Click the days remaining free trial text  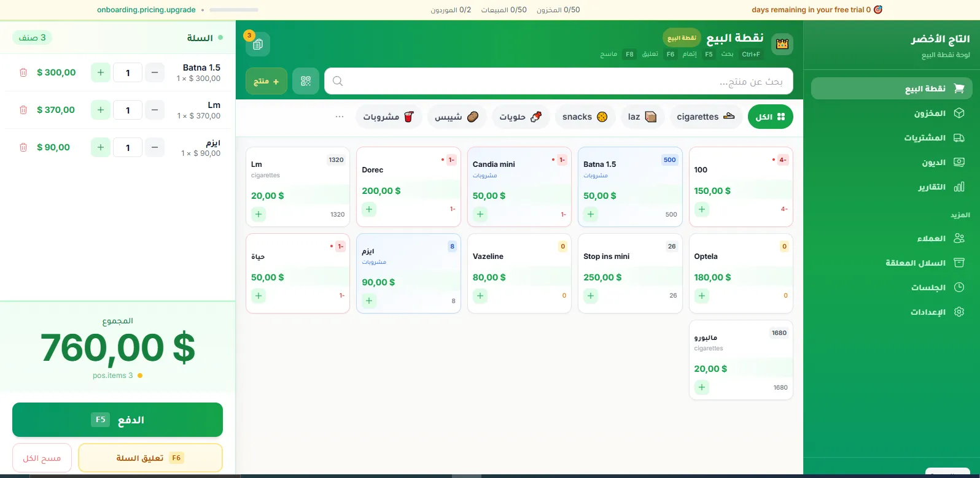tap(811, 10)
